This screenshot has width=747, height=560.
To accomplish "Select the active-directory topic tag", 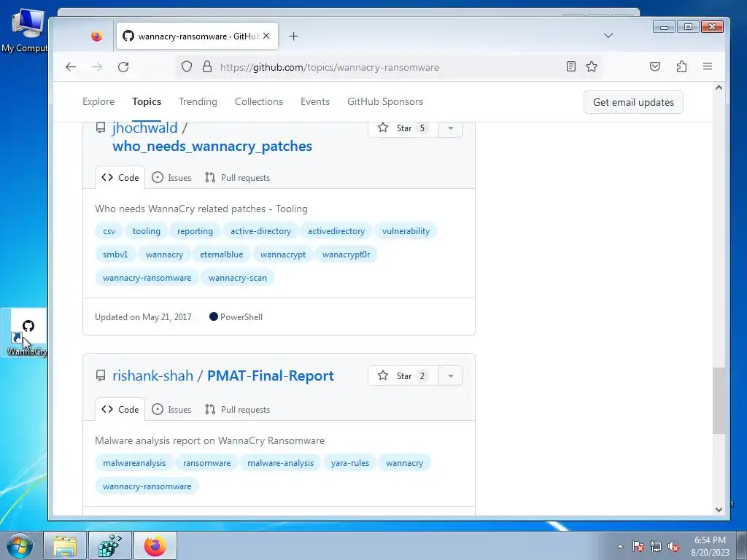I will (260, 231).
